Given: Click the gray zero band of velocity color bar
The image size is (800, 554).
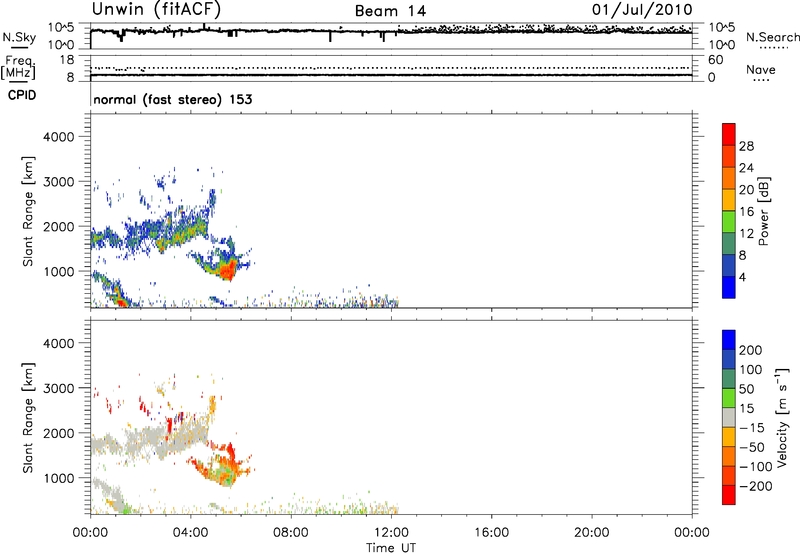Looking at the screenshot, I should (x=729, y=417).
